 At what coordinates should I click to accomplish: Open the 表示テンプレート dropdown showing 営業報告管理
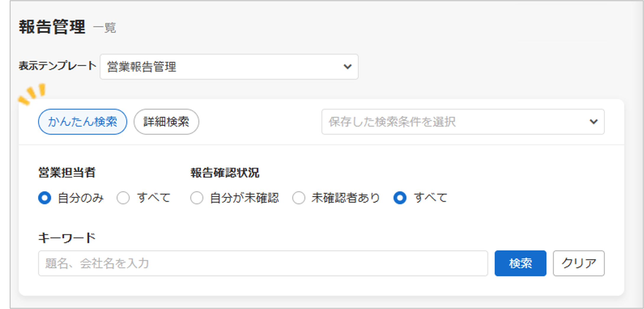pos(225,67)
